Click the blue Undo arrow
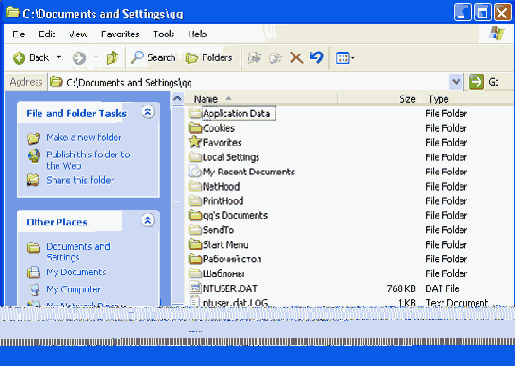 point(316,57)
